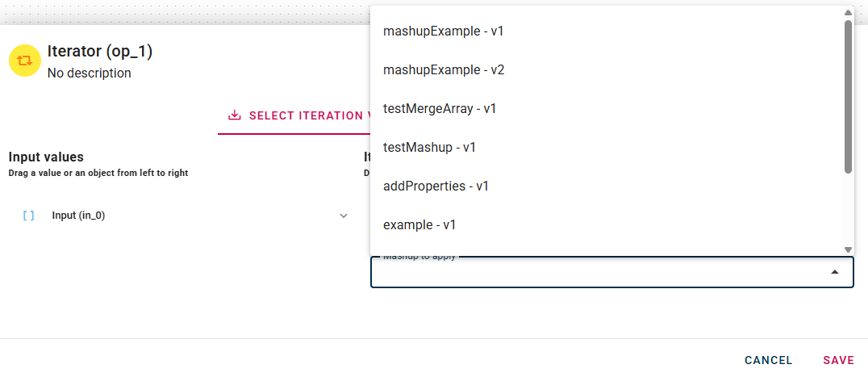Click the download icon beside Select Iteration

point(235,115)
